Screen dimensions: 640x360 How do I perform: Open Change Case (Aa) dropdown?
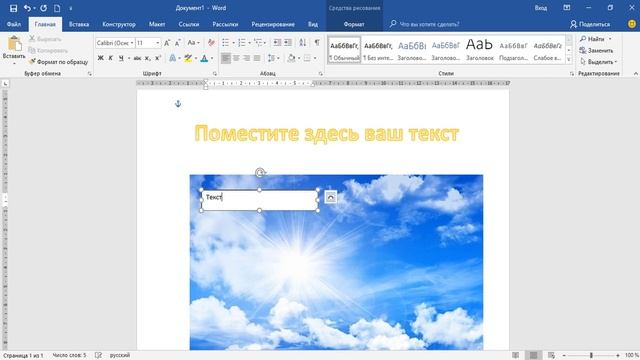tap(193, 43)
